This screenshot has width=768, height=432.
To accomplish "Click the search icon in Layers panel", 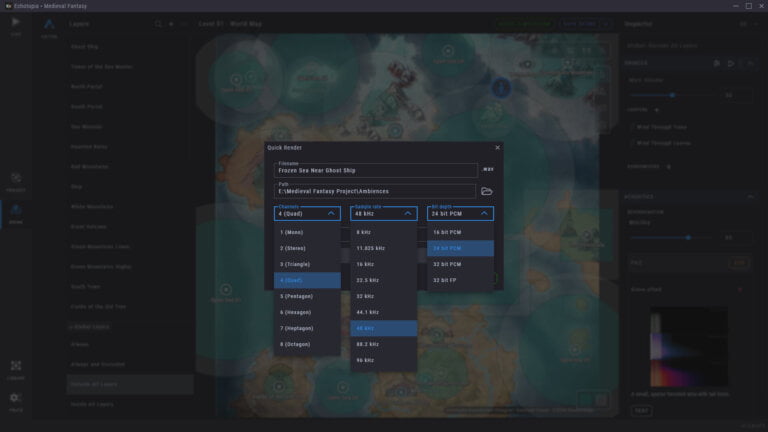I will (x=158, y=24).
